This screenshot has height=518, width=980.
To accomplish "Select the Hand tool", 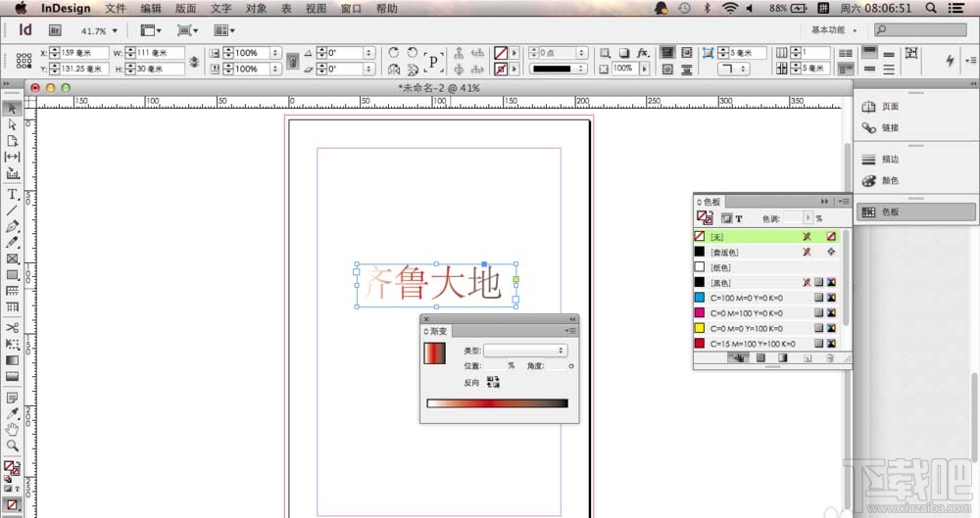I will 12,430.
